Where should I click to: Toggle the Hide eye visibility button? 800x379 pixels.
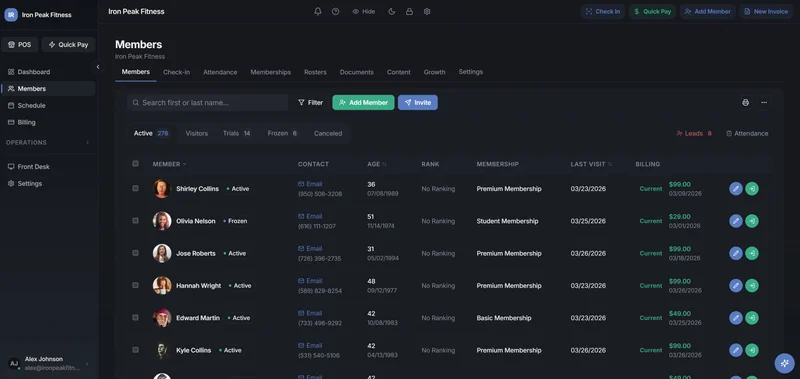tap(364, 11)
